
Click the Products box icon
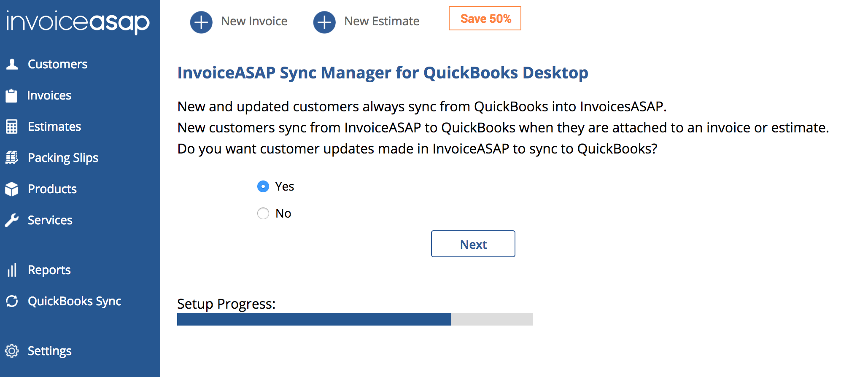tap(12, 189)
